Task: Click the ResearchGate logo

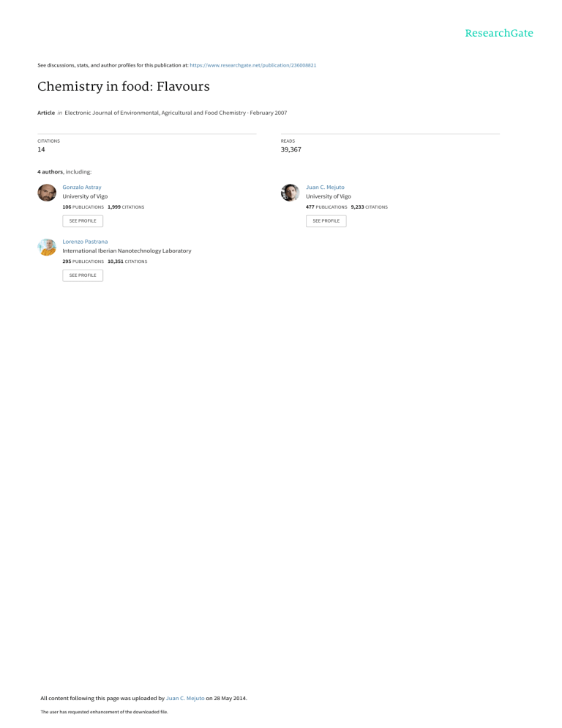Action: click(x=499, y=33)
